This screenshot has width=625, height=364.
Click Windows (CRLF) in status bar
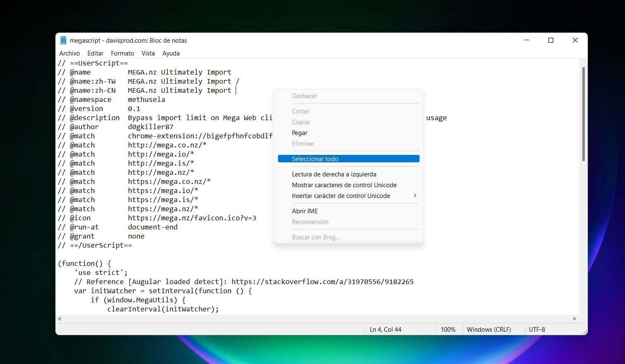pos(489,330)
